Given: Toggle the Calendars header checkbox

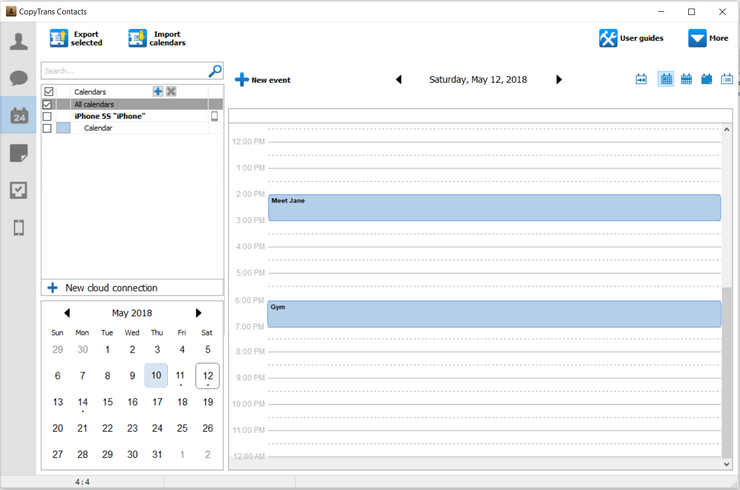Looking at the screenshot, I should coord(48,92).
